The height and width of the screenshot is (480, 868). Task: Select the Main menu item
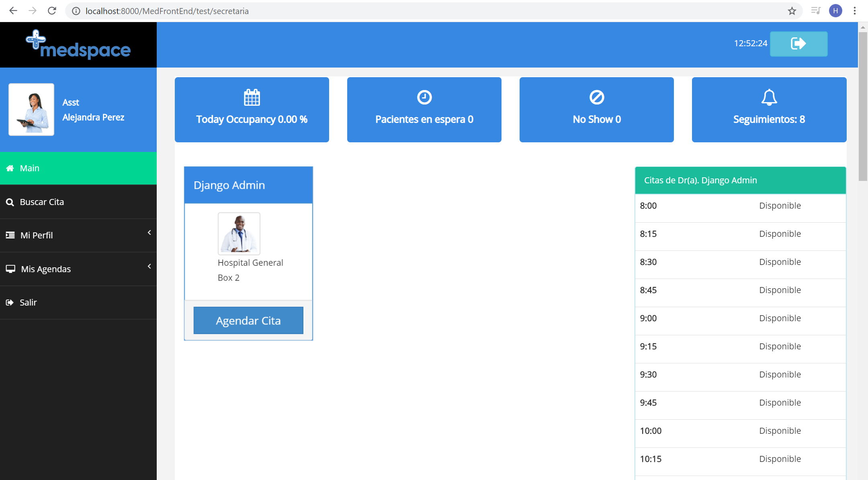point(78,168)
